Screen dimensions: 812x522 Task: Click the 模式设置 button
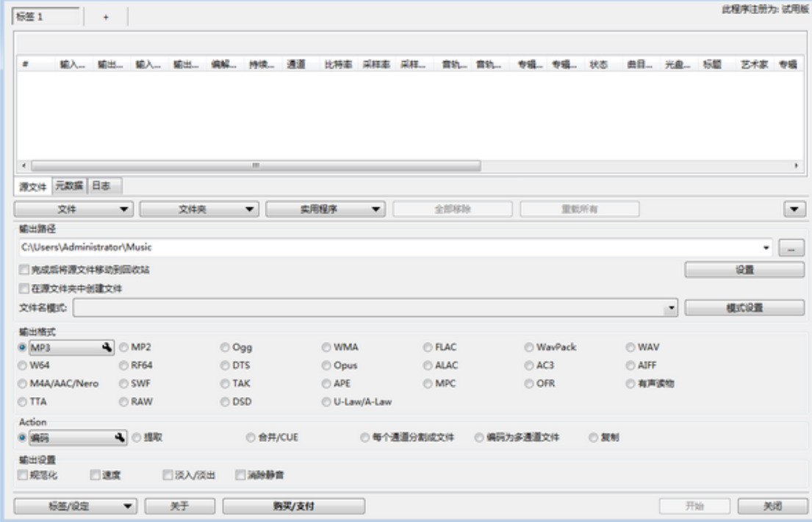744,308
